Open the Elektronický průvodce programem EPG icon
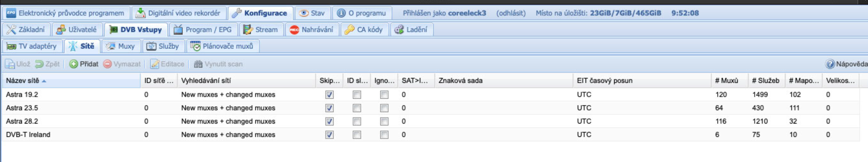868x162 pixels. (11, 13)
